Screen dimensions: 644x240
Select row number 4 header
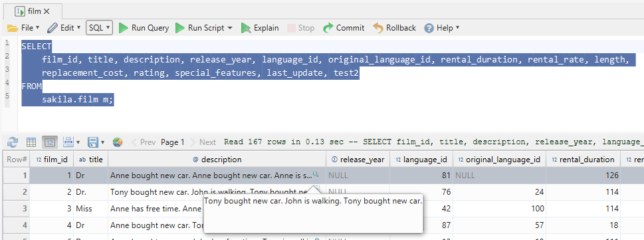tap(17, 225)
